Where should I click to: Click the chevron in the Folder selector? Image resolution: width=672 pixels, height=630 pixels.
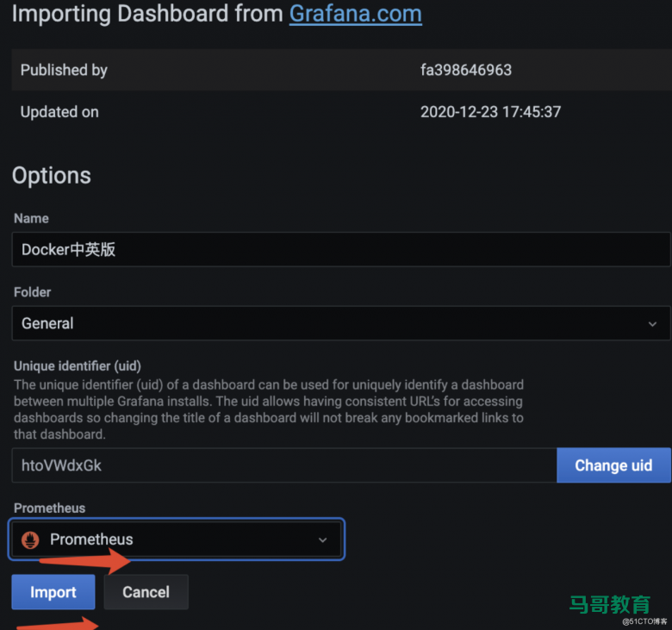point(652,324)
